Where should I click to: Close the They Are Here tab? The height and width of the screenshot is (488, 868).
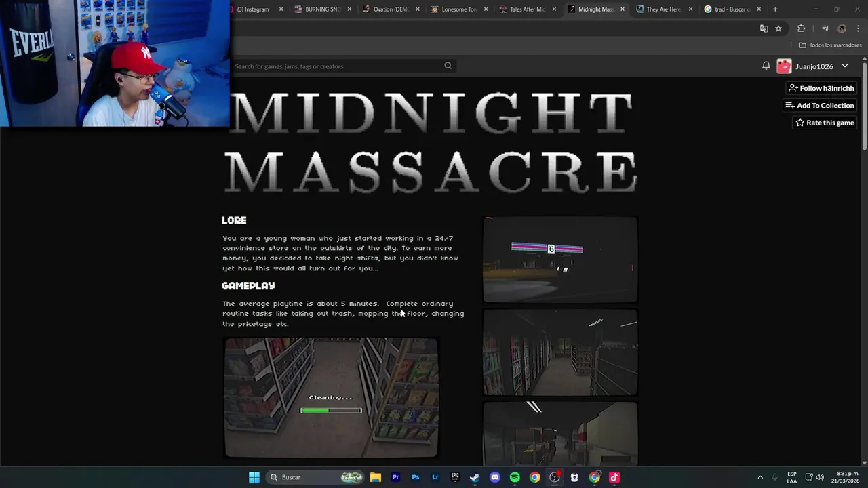tap(690, 9)
